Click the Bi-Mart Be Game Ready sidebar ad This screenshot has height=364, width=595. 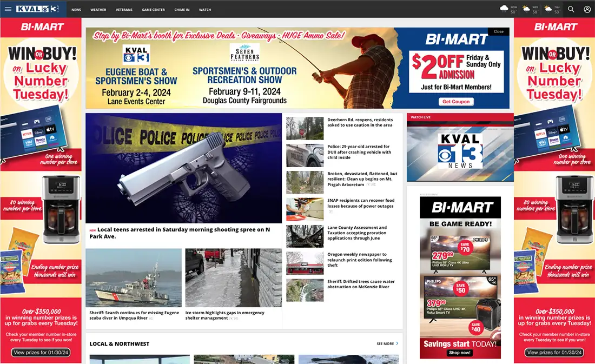pyautogui.click(x=460, y=277)
